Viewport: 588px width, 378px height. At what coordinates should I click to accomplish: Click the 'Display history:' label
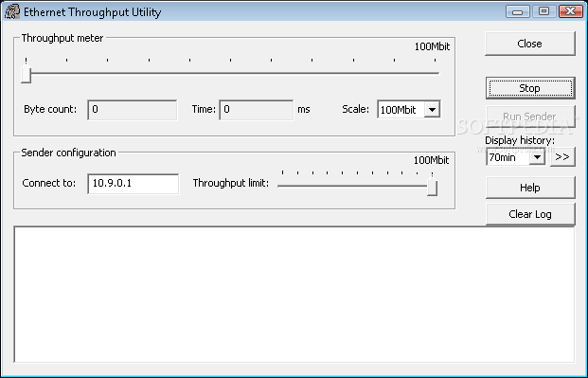click(520, 140)
